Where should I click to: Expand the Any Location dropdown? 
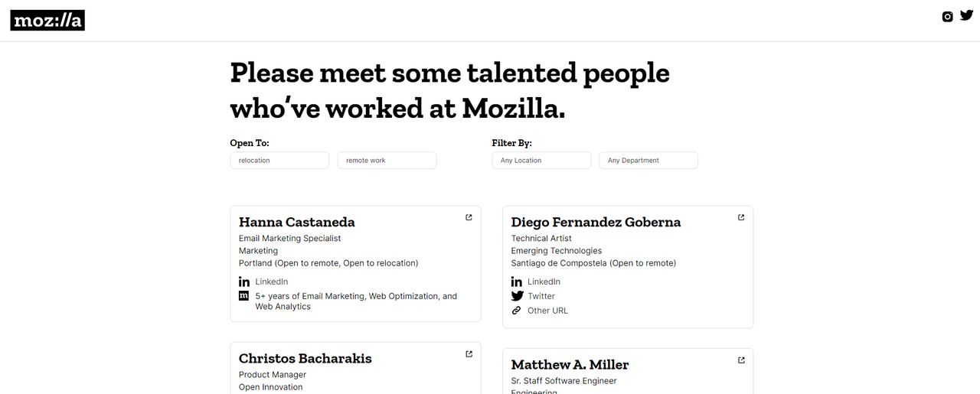541,161
